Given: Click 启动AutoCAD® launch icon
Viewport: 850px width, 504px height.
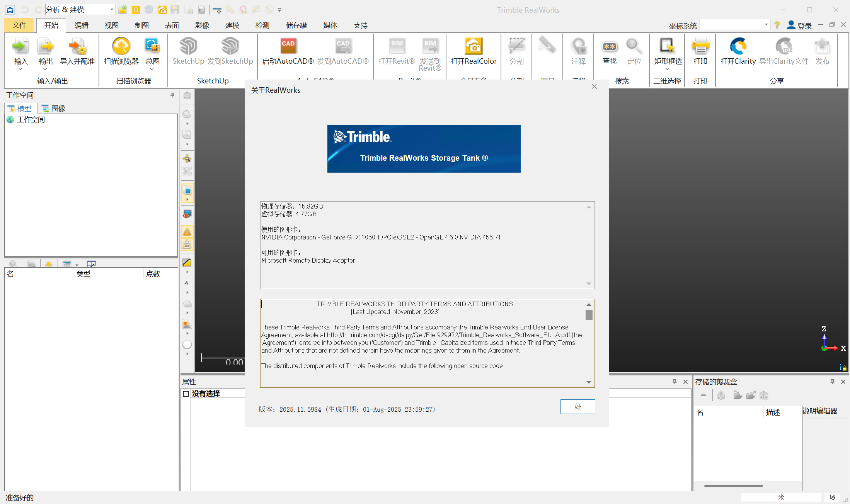Looking at the screenshot, I should tap(288, 47).
